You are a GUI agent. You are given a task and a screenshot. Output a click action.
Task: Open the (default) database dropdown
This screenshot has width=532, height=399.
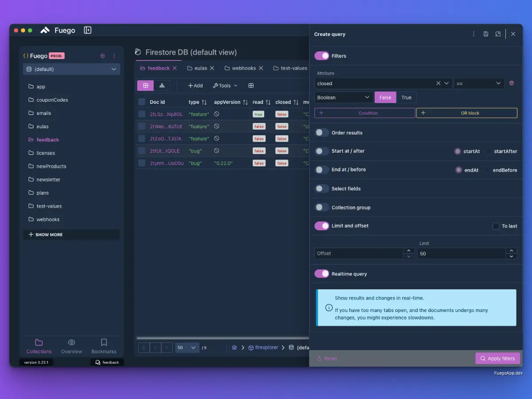(71, 69)
